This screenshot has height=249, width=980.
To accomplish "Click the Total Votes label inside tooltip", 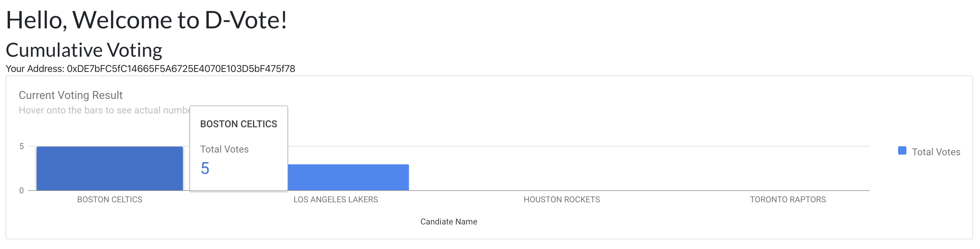I will (225, 149).
